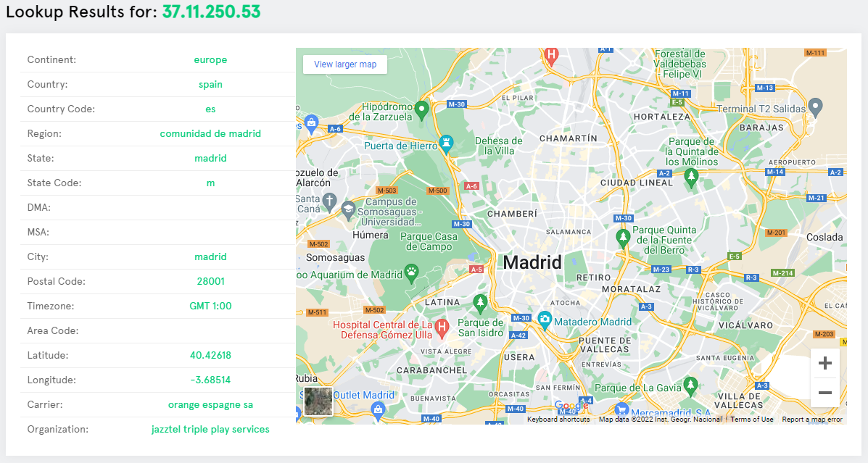
Task: Click the LATINA district label
Action: 442,302
